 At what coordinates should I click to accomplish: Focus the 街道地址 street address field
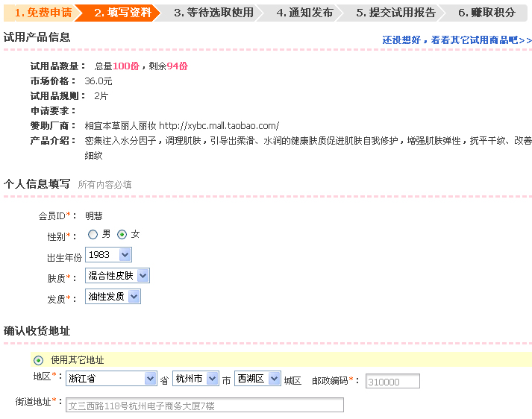coord(204,406)
